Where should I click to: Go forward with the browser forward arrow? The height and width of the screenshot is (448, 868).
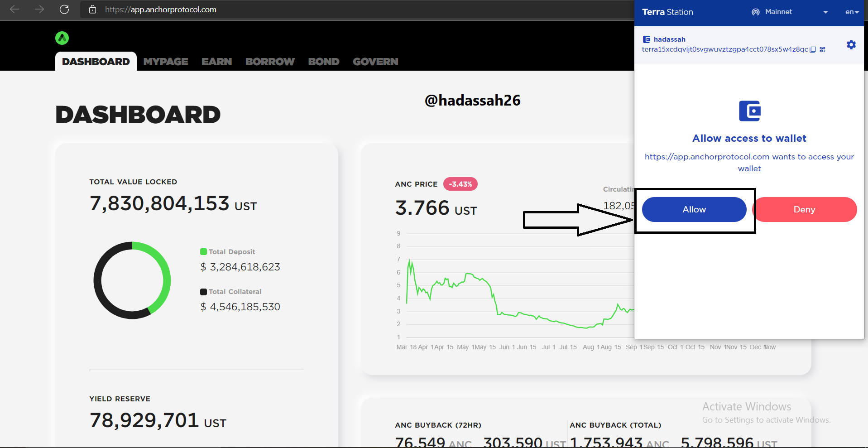(x=39, y=10)
